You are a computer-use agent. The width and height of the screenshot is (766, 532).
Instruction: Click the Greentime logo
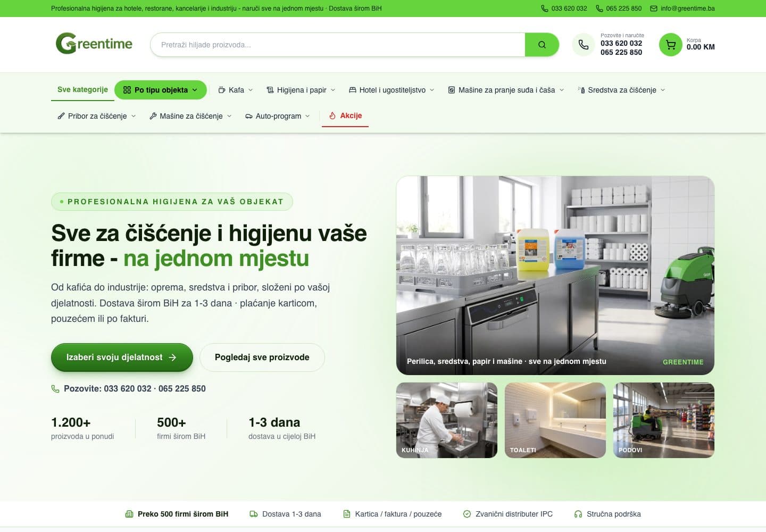(x=94, y=44)
